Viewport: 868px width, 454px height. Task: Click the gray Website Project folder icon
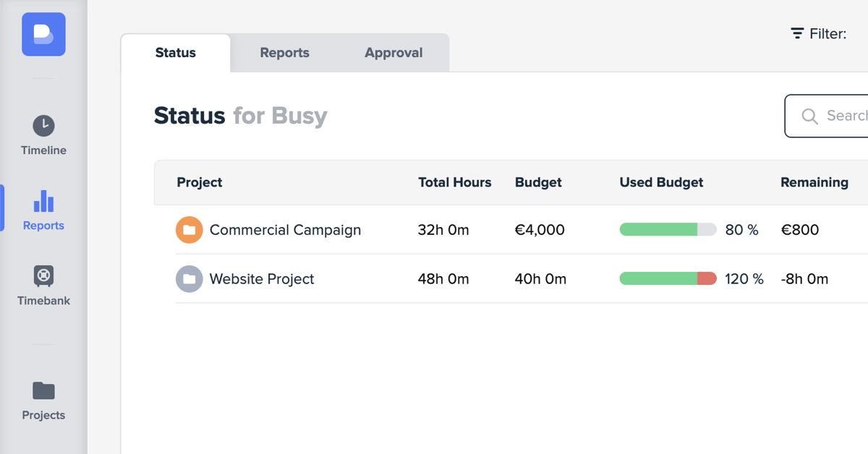(190, 279)
